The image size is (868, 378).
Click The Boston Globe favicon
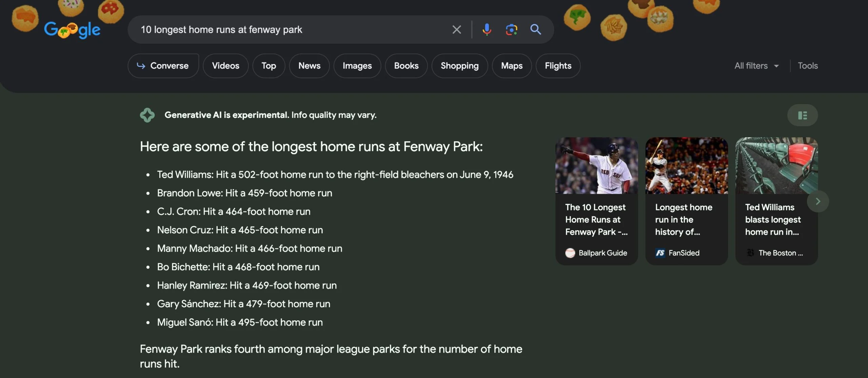750,253
